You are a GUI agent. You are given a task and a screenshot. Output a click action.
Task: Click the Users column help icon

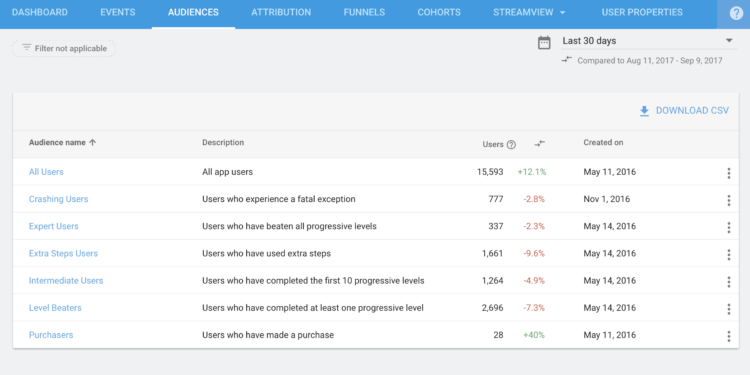point(511,144)
